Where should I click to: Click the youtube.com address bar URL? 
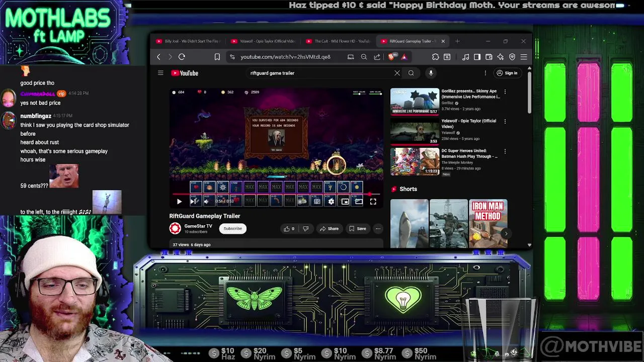click(x=285, y=57)
